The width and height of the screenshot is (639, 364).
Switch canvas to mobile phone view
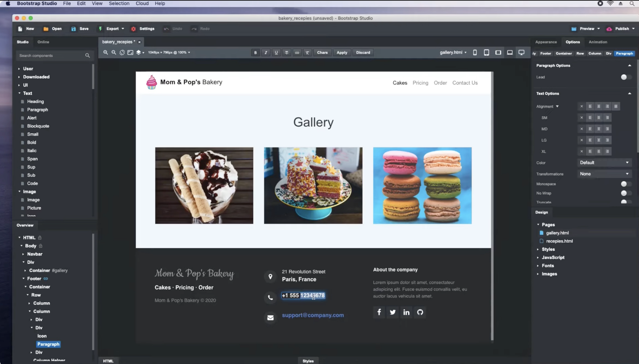coord(475,53)
